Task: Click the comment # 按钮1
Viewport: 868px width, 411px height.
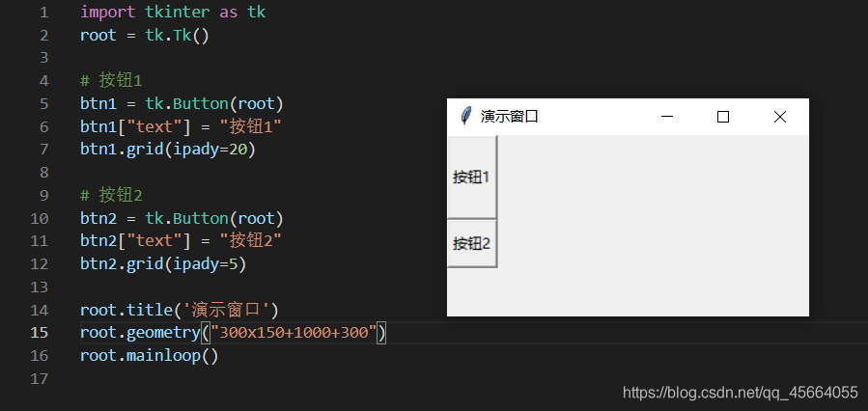Action: click(111, 81)
